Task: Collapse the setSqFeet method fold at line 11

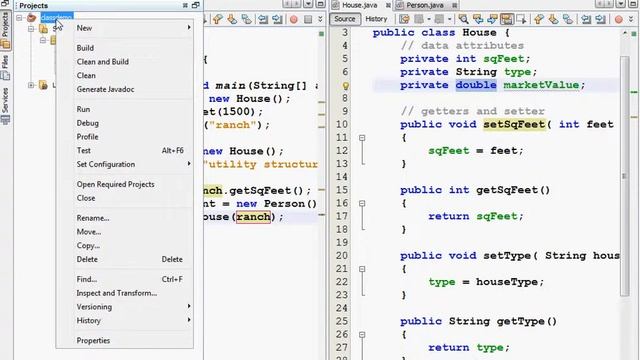Action: click(x=362, y=138)
